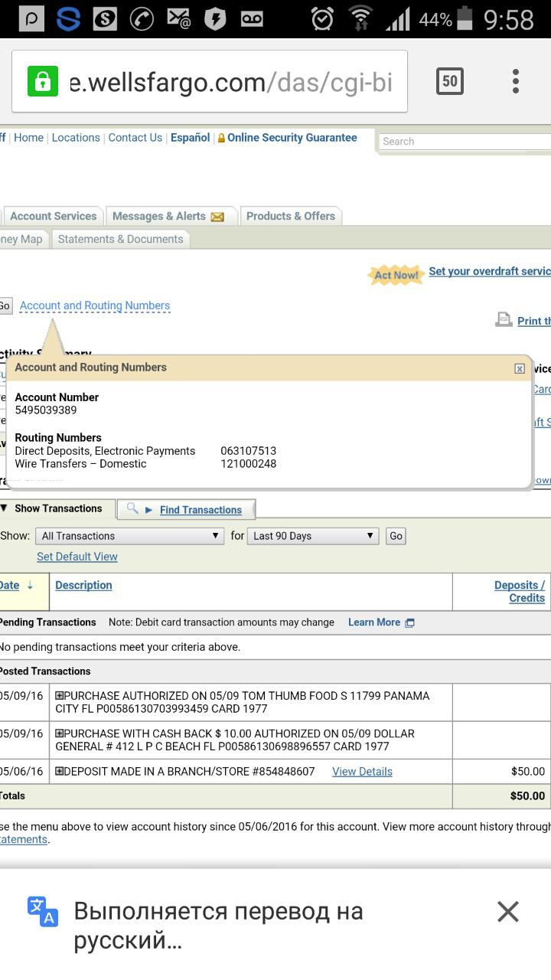
Task: Open View Details for the branch deposit
Action: 362,772
